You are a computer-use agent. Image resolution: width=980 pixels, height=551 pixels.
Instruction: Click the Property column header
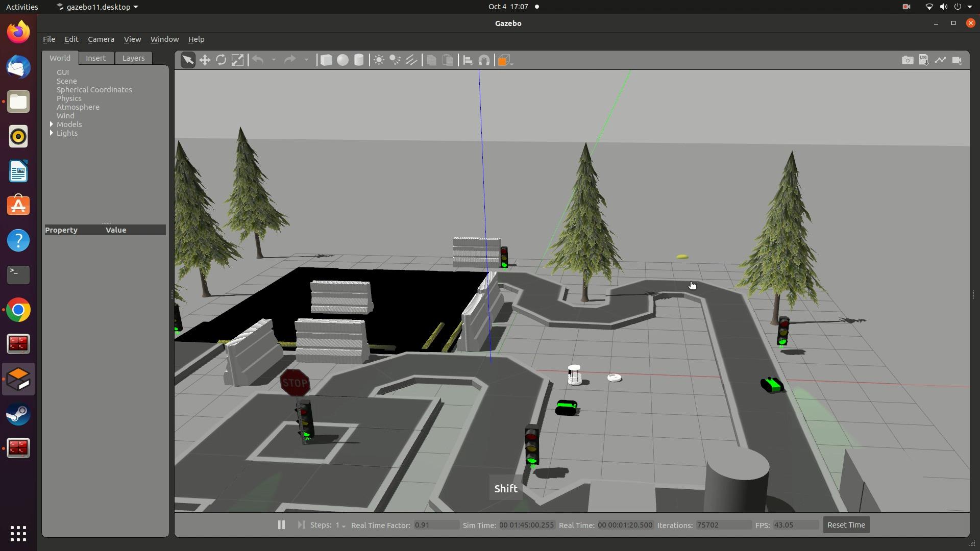tap(61, 230)
